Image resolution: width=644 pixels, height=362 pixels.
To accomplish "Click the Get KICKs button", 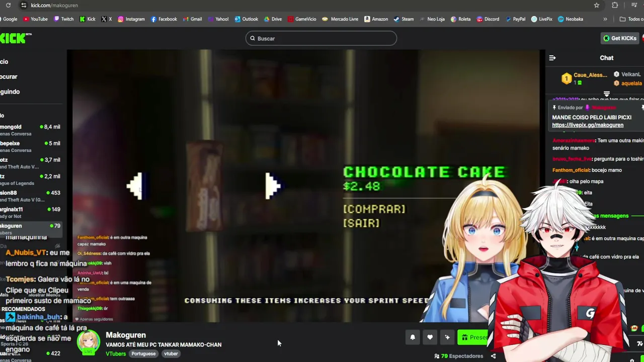I will [x=620, y=38].
